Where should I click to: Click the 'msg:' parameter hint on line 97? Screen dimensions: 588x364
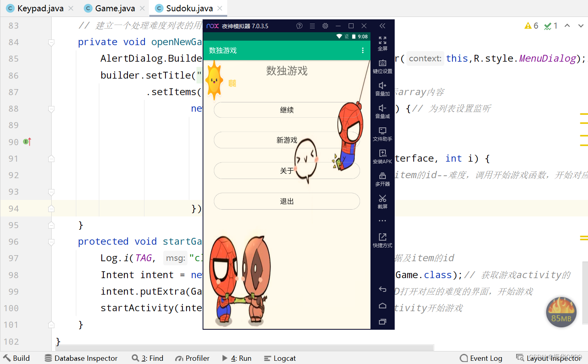point(176,258)
